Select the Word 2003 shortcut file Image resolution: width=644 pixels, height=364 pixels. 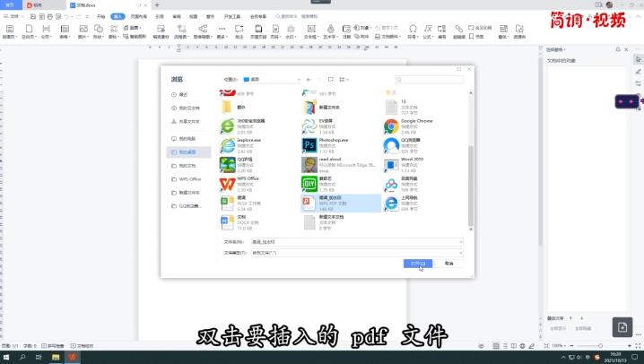(x=391, y=164)
